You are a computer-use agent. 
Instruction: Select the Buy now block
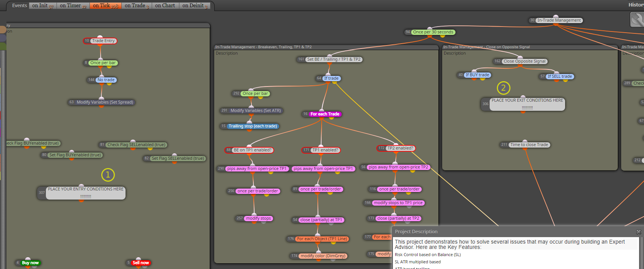pos(30,263)
